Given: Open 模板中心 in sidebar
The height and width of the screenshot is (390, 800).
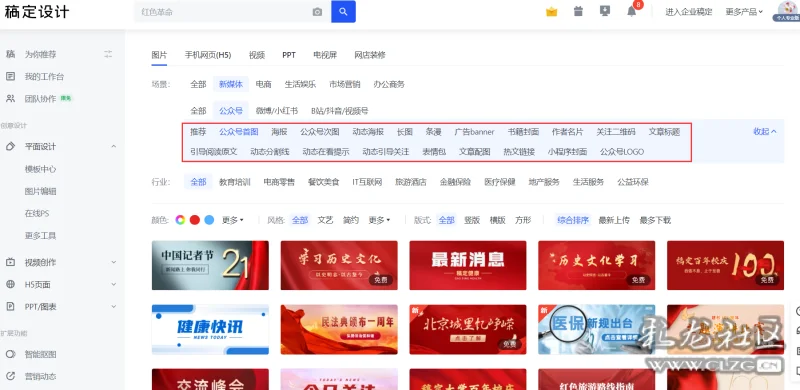Looking at the screenshot, I should [x=40, y=169].
